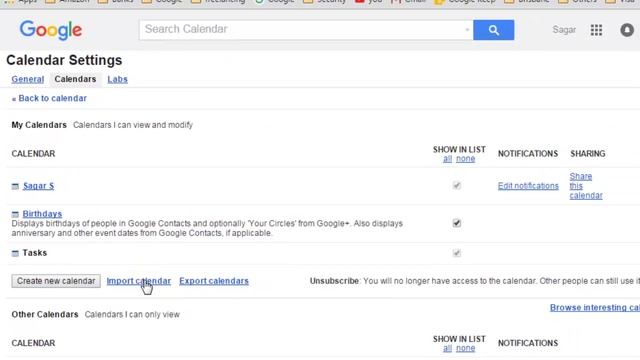Open the notifications bell icon
This screenshot has height=360, width=640.
(x=627, y=30)
